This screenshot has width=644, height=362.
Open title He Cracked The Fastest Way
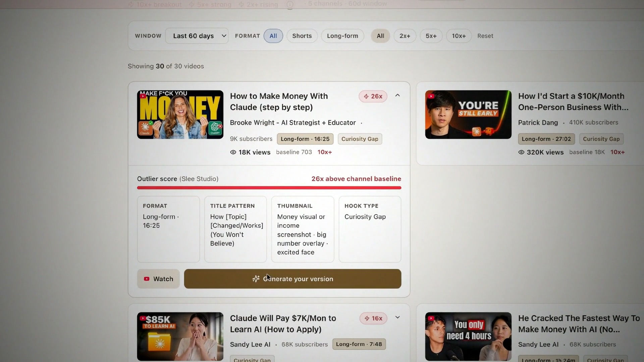click(579, 324)
